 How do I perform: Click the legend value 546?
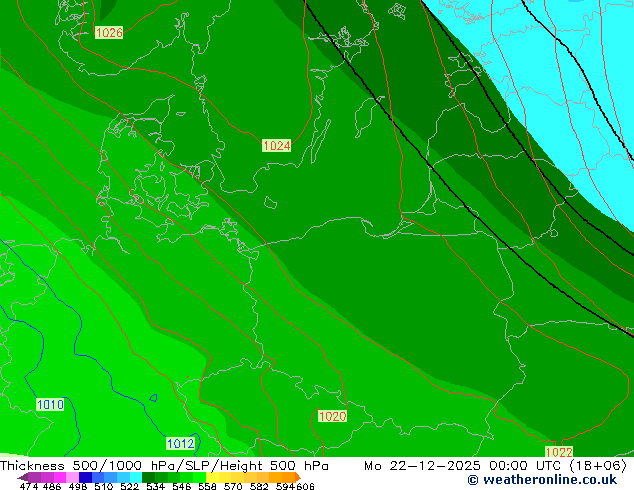tap(182, 486)
